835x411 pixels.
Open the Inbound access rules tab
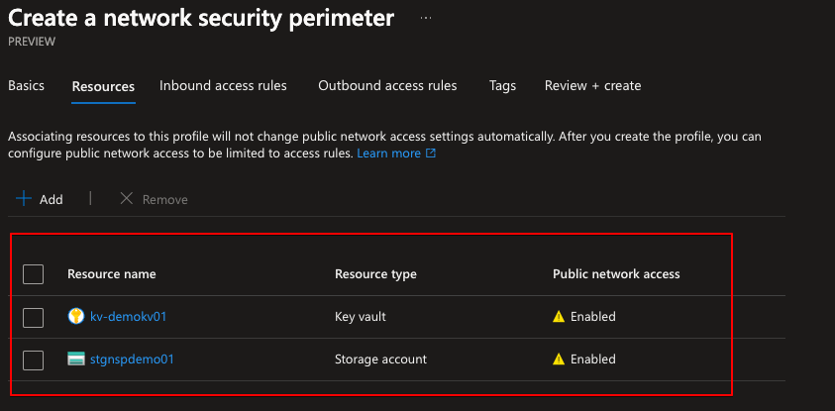click(x=223, y=86)
